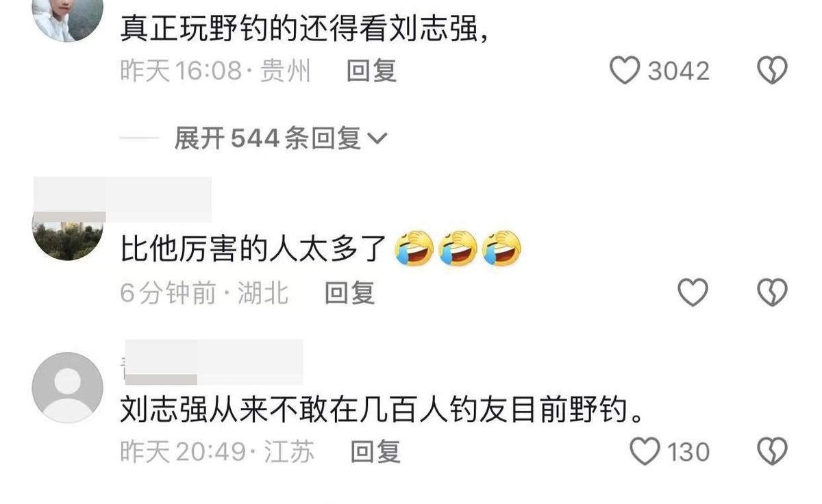Reply to the 贵州 comment

[372, 71]
